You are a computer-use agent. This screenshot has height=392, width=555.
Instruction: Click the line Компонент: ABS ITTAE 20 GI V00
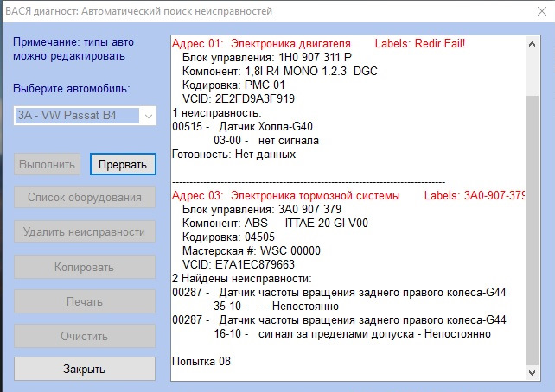(275, 223)
